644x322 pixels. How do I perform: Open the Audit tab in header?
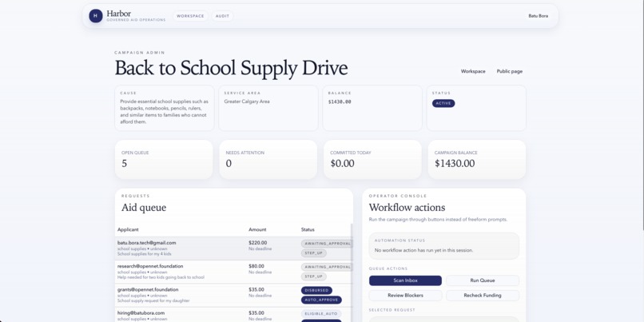coord(222,16)
